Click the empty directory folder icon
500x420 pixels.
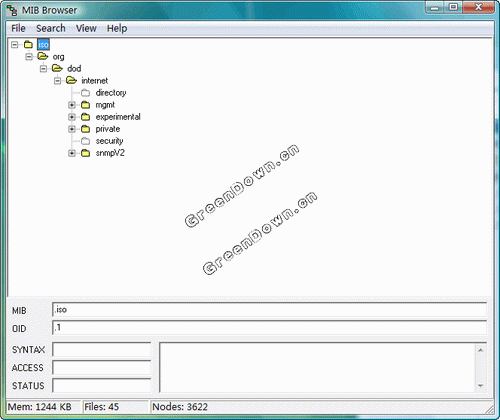click(x=86, y=93)
